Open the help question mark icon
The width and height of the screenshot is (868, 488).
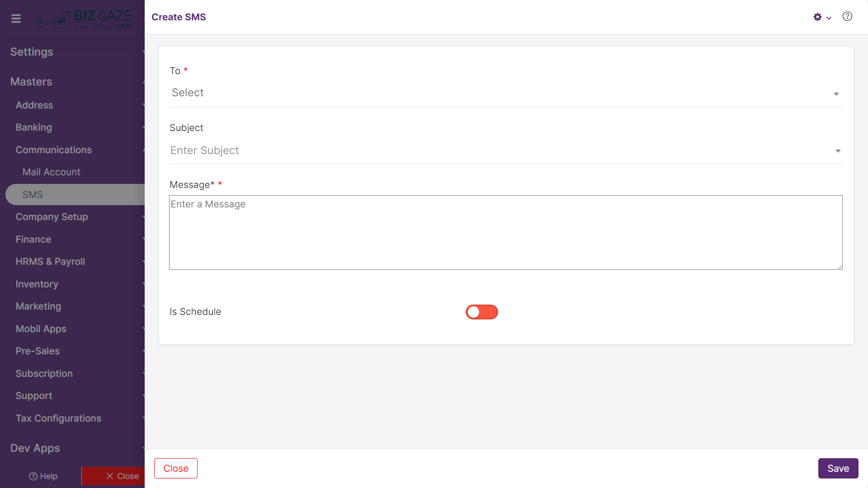tap(847, 17)
